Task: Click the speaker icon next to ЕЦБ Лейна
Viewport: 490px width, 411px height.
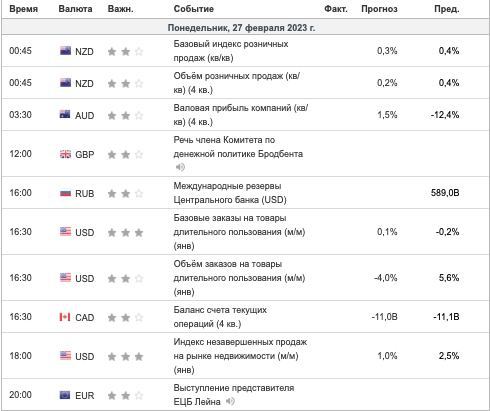Action: pos(230,401)
